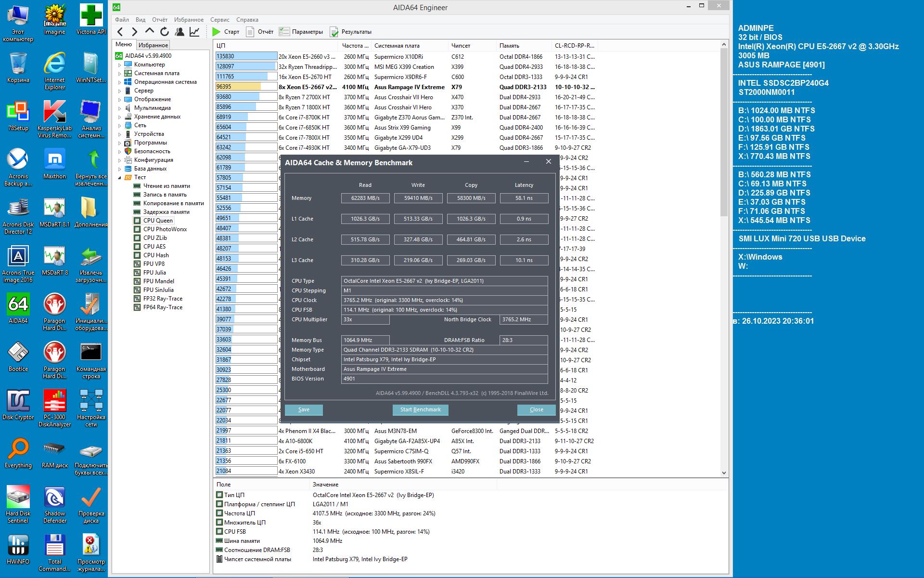Viewport: 924px width, 578px height.
Task: Click Save in benchmark dialog
Action: pos(304,410)
